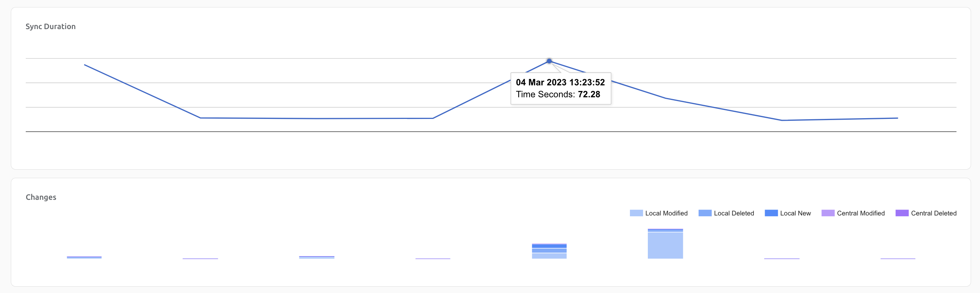Click the tallest bar in the Changes chart

(665, 245)
